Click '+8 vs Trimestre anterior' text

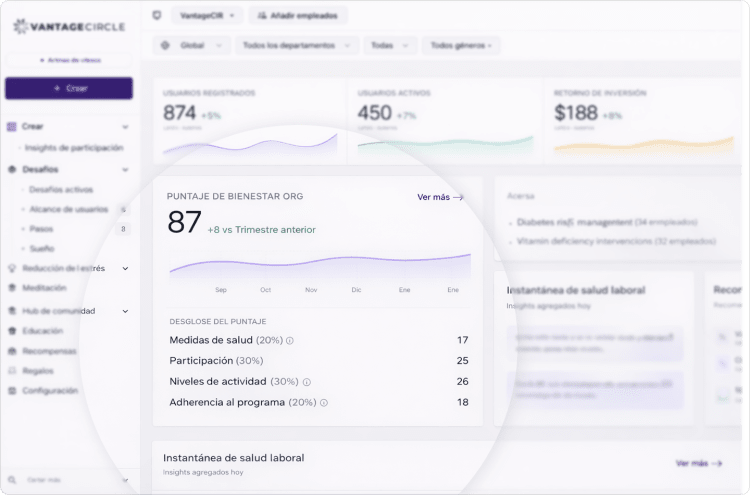click(x=261, y=230)
